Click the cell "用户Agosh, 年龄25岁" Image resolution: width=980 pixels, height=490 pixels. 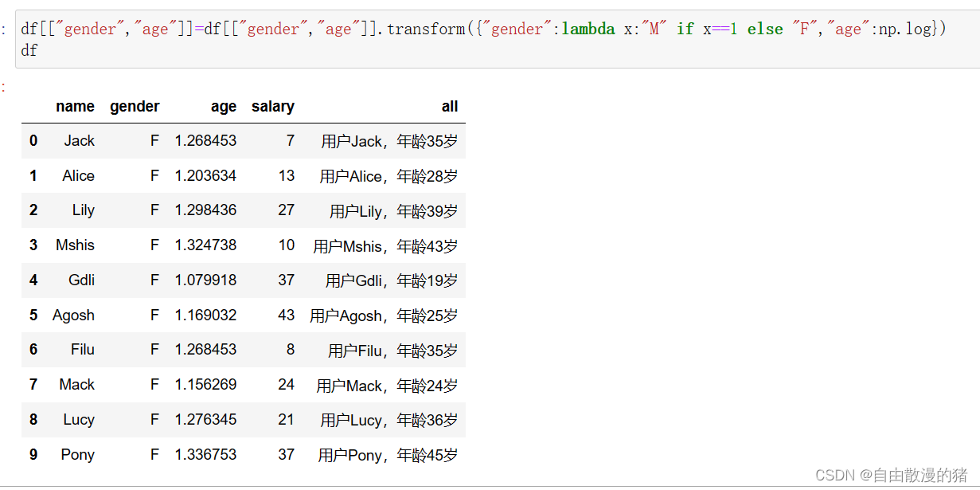coord(385,316)
